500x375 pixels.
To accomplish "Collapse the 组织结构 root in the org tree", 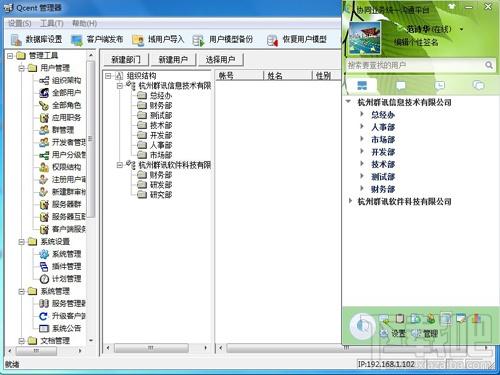I will tap(108, 76).
